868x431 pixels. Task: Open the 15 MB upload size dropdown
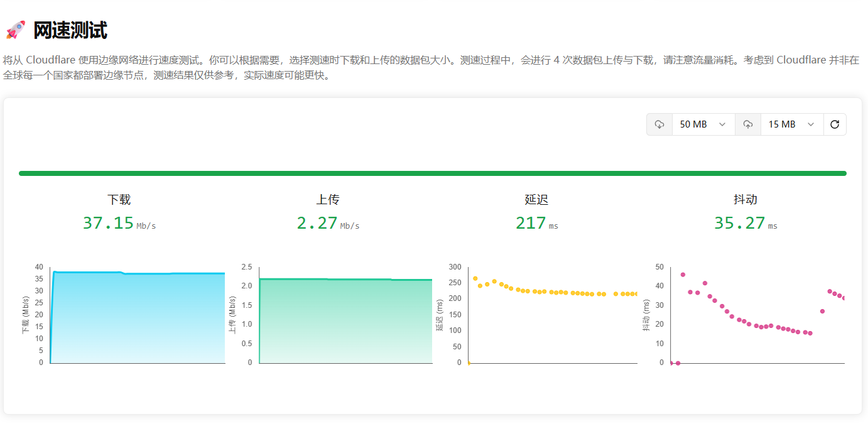(792, 124)
